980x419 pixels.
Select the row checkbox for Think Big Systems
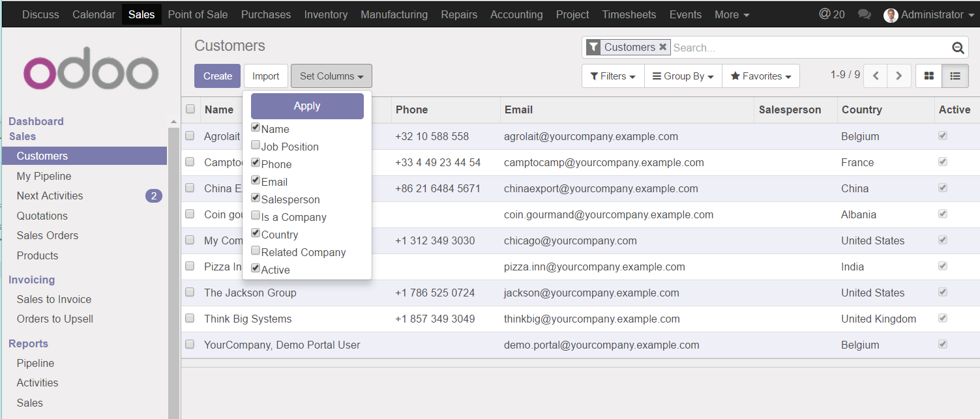coord(190,319)
